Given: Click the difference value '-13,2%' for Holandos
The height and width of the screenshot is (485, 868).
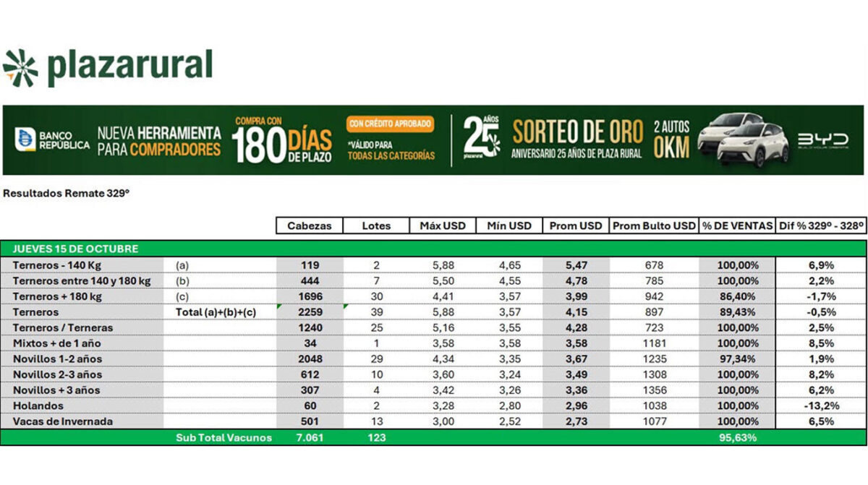Looking at the screenshot, I should tap(821, 405).
